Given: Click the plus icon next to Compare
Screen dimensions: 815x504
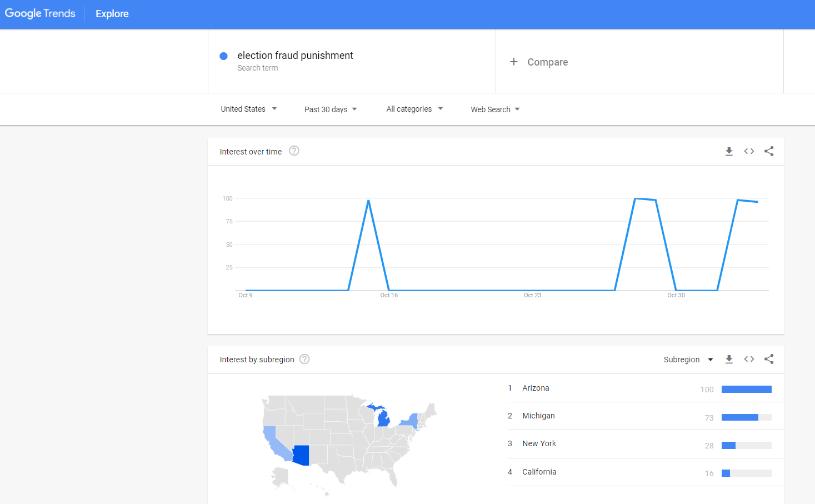Looking at the screenshot, I should pos(514,62).
